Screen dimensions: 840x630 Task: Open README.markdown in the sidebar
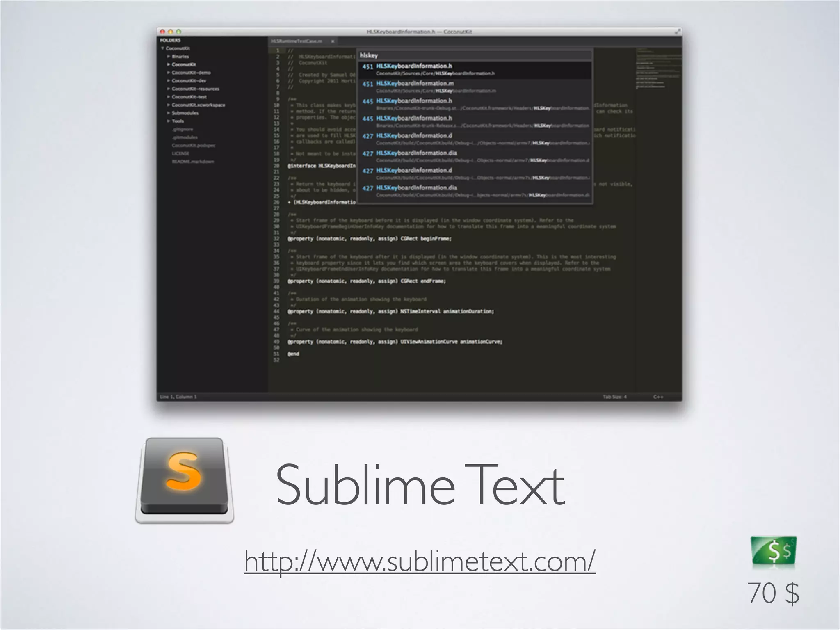click(193, 162)
